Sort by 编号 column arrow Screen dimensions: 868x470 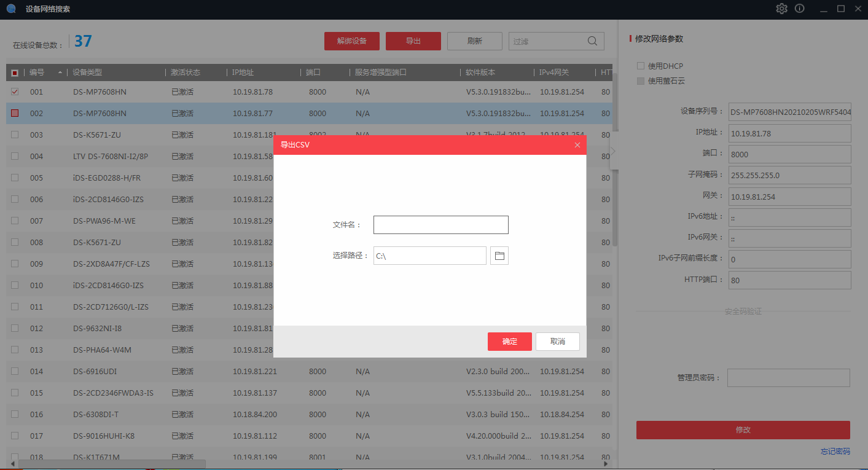[x=60, y=72]
